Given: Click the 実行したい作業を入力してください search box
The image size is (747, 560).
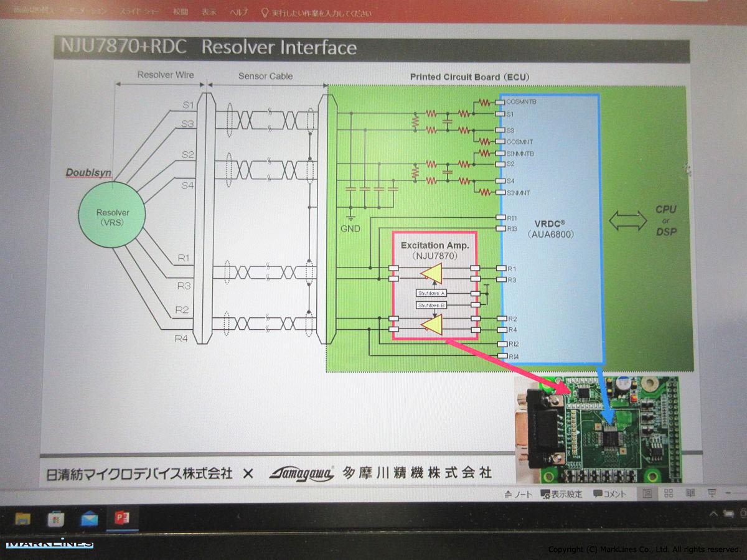Looking at the screenshot, I should click(316, 12).
